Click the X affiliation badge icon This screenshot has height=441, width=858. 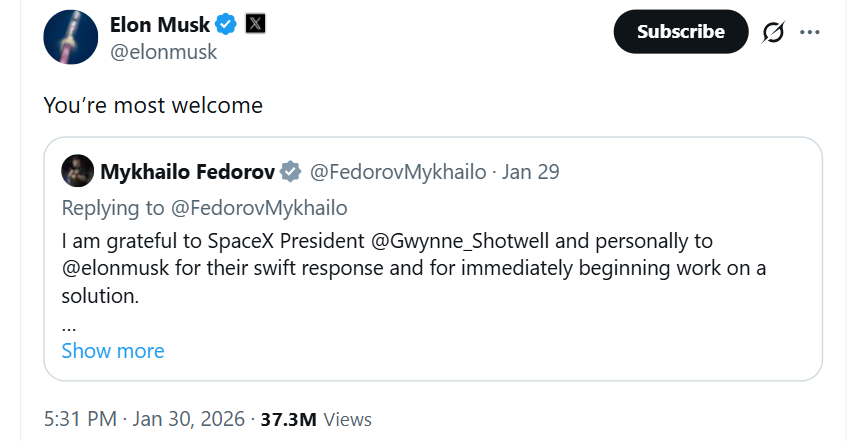tap(255, 24)
